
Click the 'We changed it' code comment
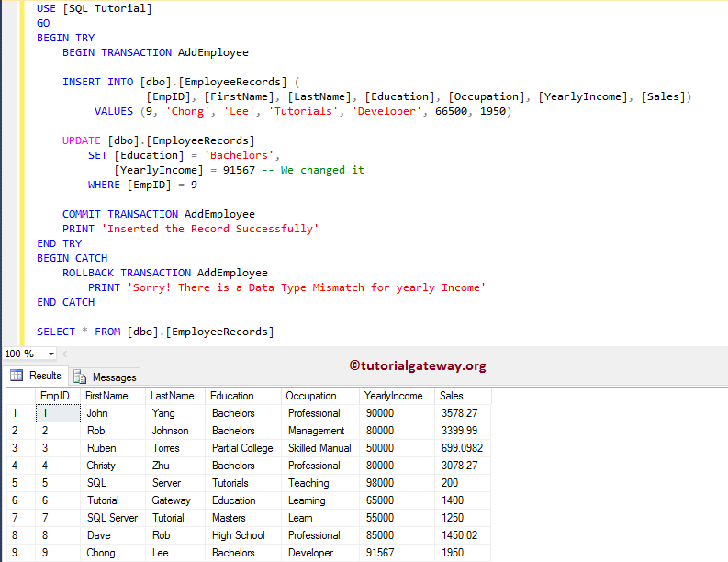tap(322, 170)
